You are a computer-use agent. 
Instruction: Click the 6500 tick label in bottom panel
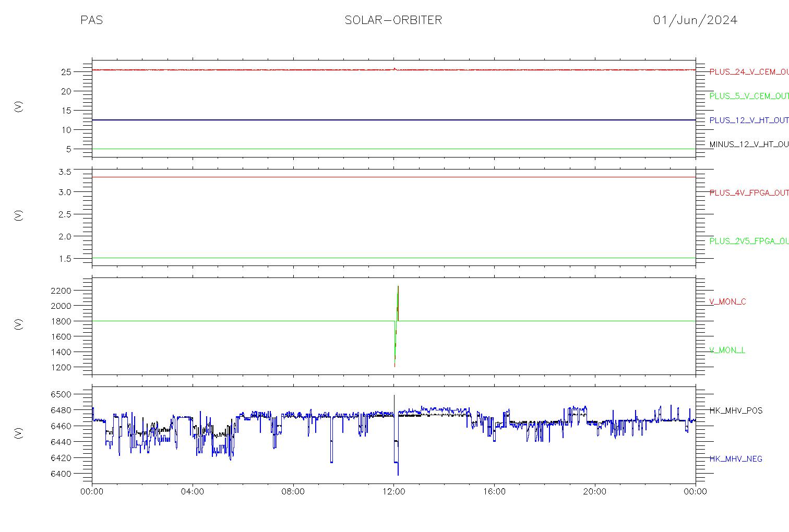pos(61,394)
